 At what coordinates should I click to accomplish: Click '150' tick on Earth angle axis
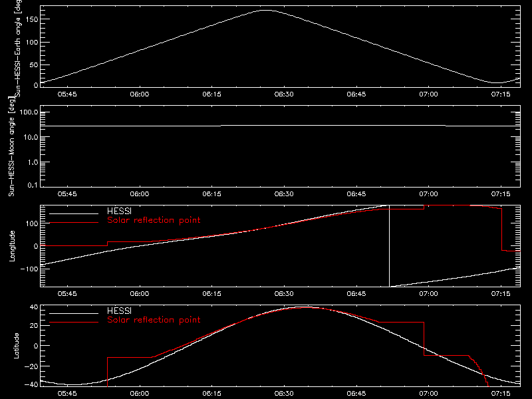pos(32,19)
